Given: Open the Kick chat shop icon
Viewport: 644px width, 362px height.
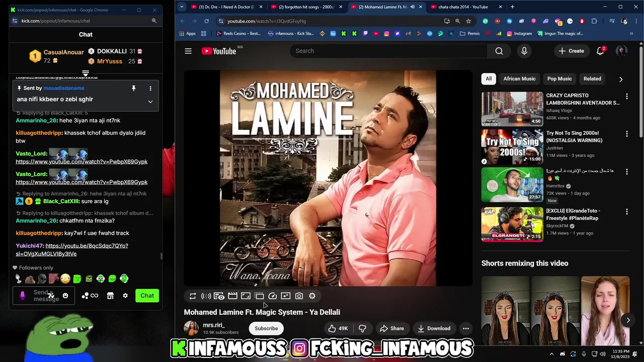Looking at the screenshot, I should pos(110,296).
